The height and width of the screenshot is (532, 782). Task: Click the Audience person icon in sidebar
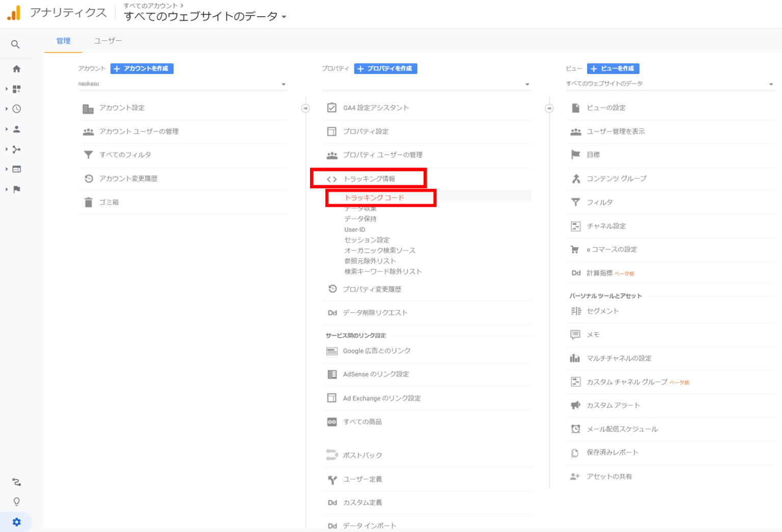[x=17, y=129]
